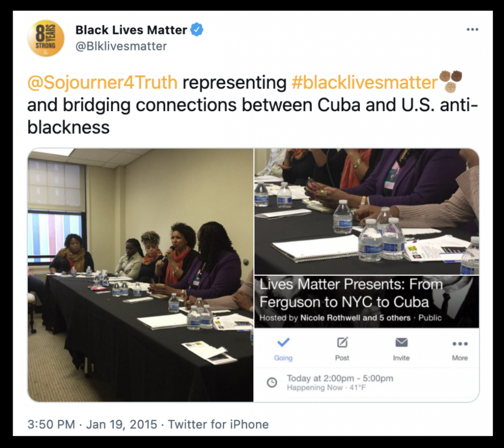Click the Black Lives Matter profile avatar

[46, 38]
